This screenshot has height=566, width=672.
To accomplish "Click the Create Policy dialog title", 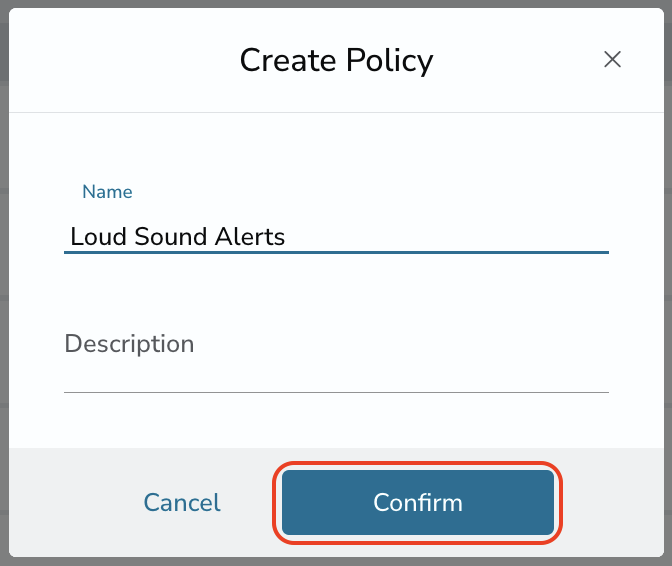I will [x=336, y=60].
